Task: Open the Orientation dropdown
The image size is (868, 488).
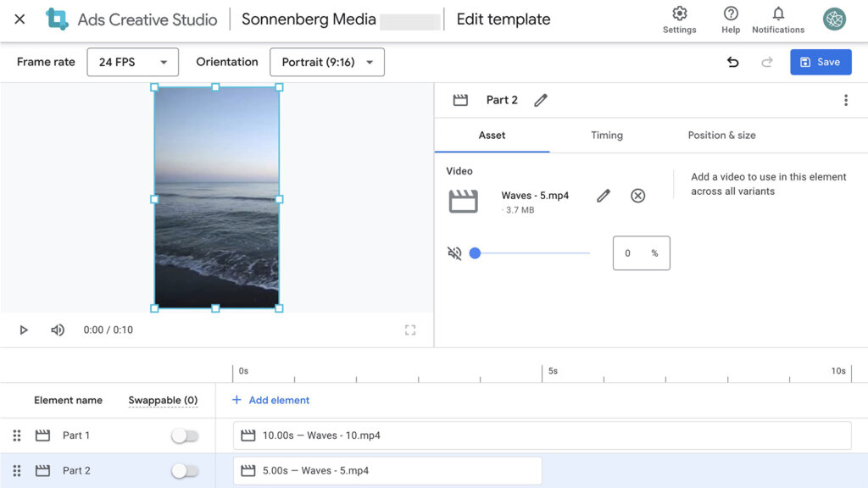Action: 327,62
